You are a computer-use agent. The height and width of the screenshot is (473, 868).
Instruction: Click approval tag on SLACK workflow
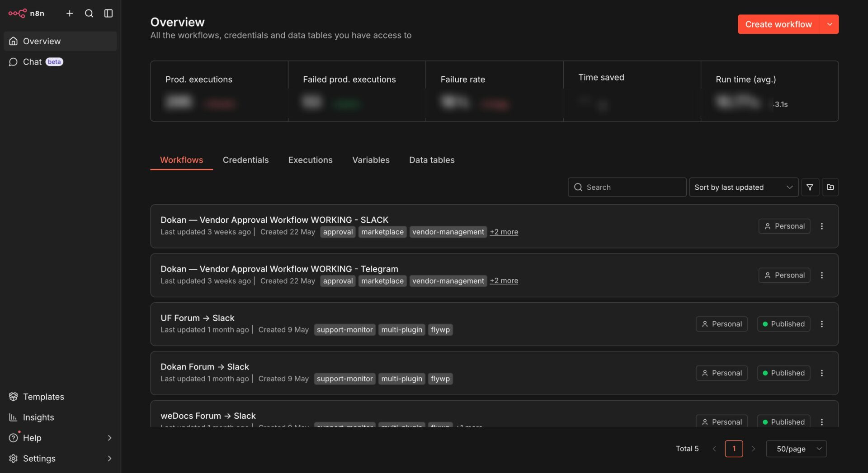point(338,232)
